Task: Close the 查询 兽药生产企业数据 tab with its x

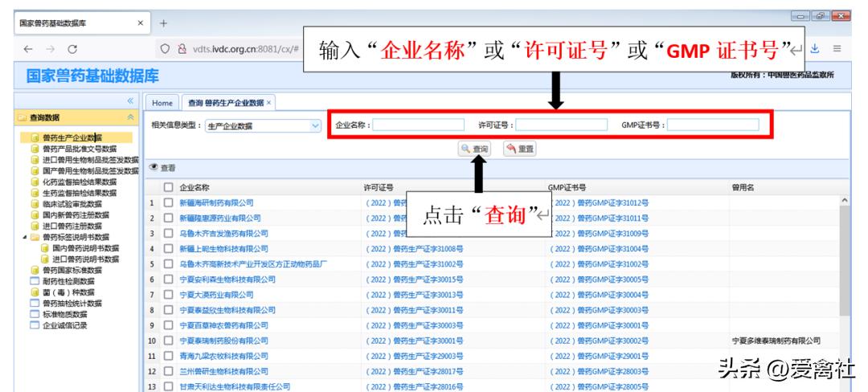Action: [268, 103]
